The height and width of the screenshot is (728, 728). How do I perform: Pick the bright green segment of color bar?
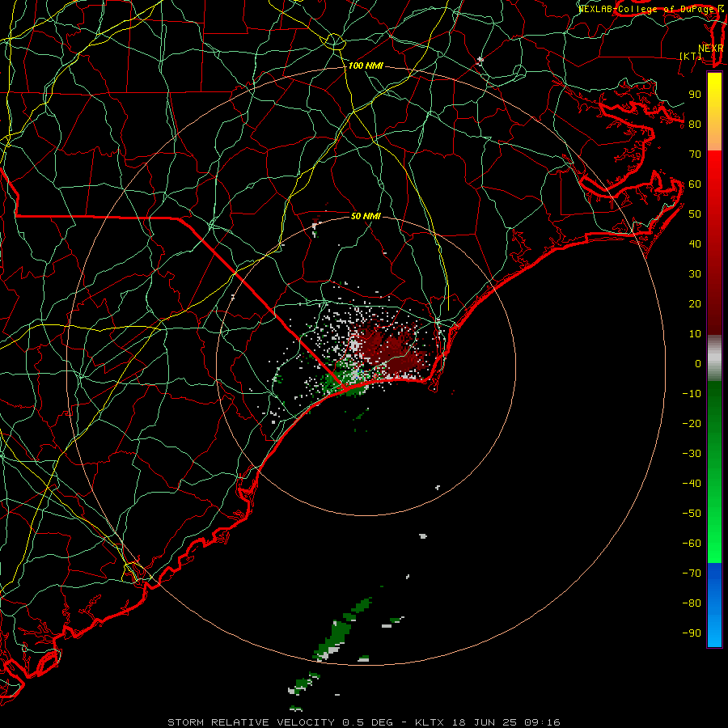[x=714, y=472]
